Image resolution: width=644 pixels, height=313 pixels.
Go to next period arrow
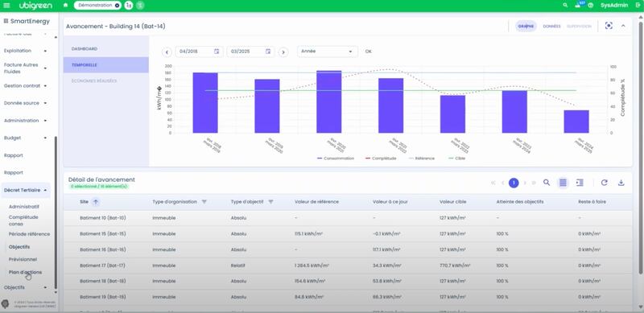pos(283,52)
